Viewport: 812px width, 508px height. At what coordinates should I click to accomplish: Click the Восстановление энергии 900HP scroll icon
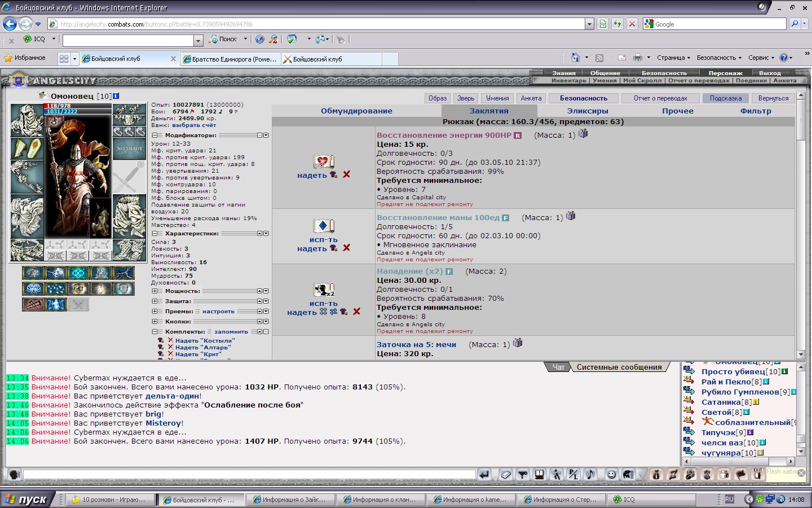(323, 162)
